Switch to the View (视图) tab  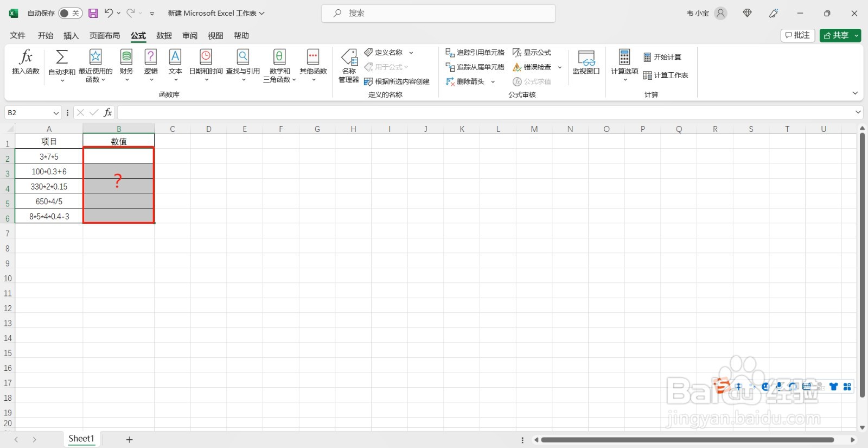coord(215,35)
